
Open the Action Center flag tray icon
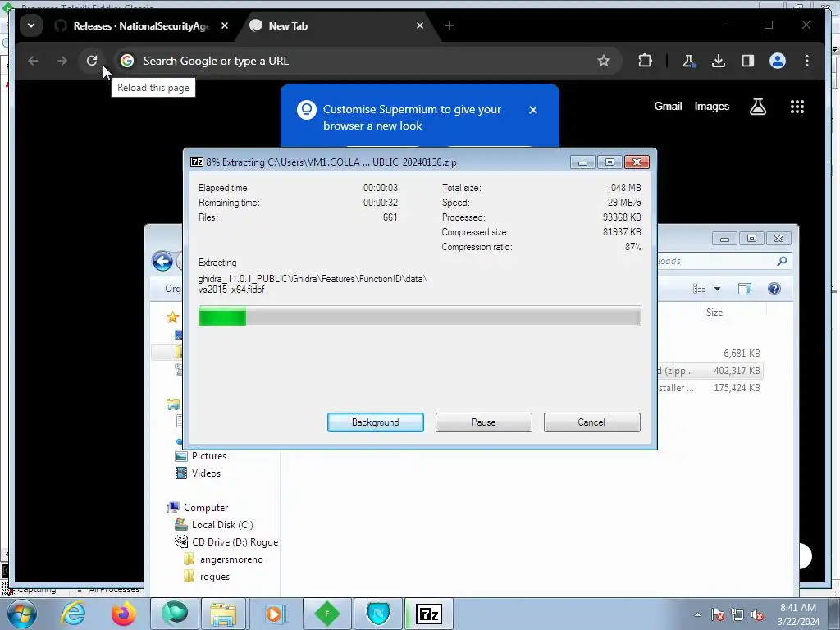coord(718,614)
